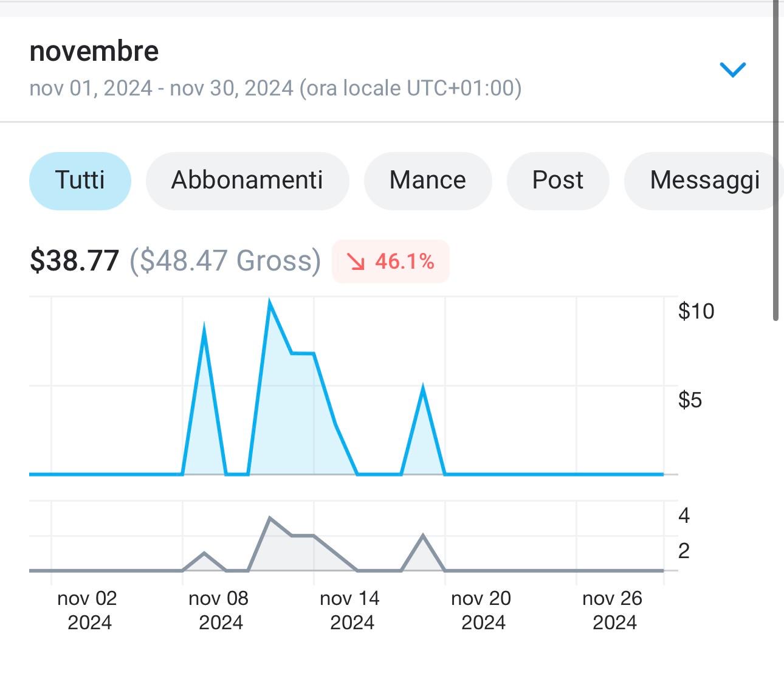The image size is (784, 687).
Task: Tap the novembre month heading
Action: (x=94, y=51)
